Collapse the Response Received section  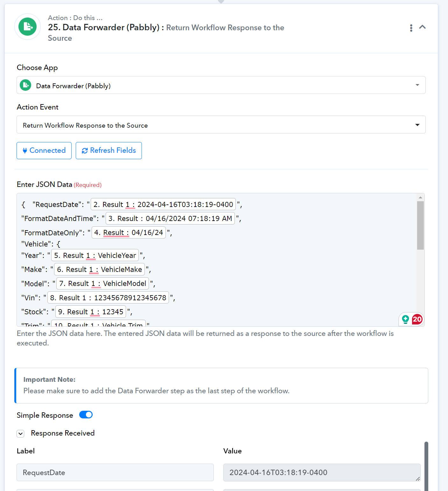pos(21,433)
